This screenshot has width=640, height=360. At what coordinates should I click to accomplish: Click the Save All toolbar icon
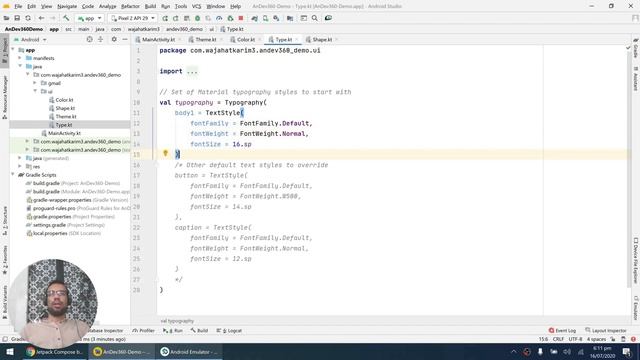[x=17, y=18]
